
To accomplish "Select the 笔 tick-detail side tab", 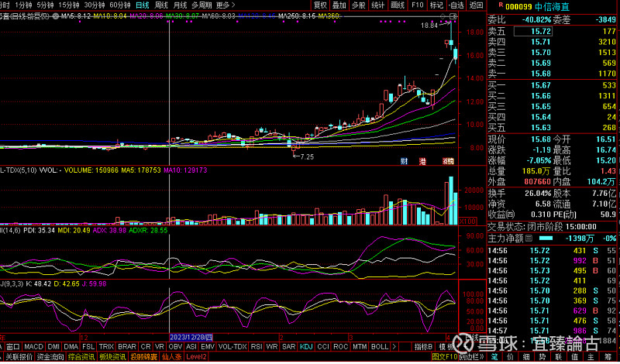I will click(x=495, y=356).
